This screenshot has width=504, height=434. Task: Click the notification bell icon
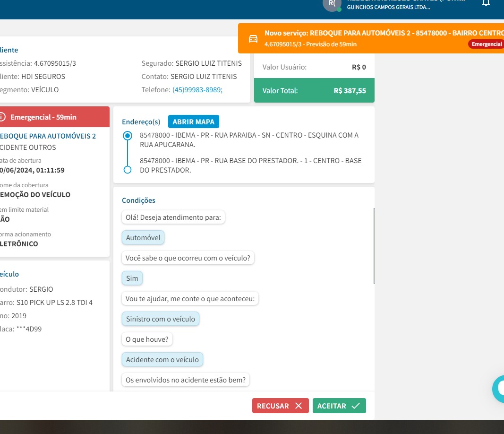point(486,3)
